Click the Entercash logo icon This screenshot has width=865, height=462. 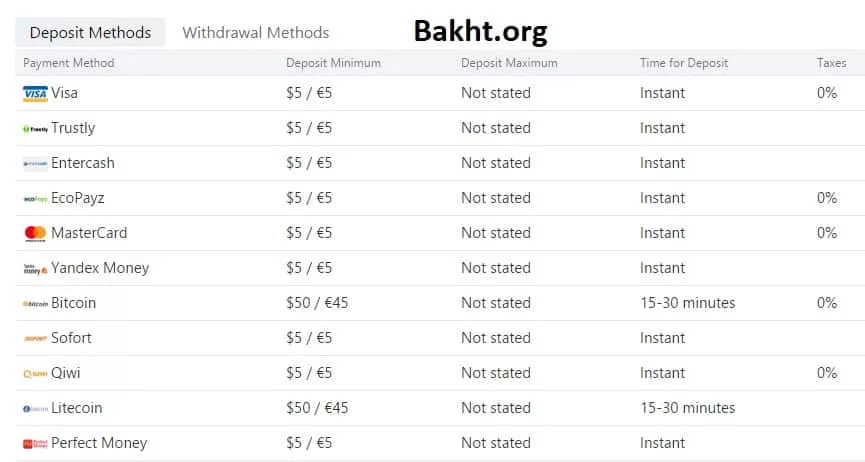(x=35, y=163)
